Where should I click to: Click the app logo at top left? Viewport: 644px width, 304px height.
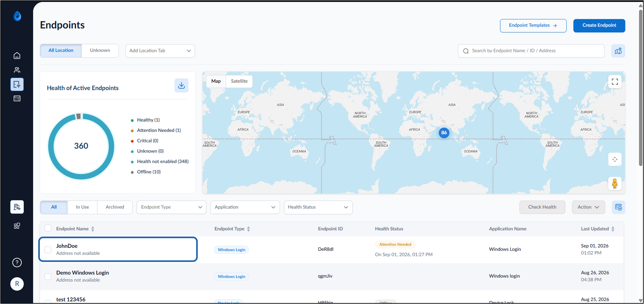click(x=17, y=16)
